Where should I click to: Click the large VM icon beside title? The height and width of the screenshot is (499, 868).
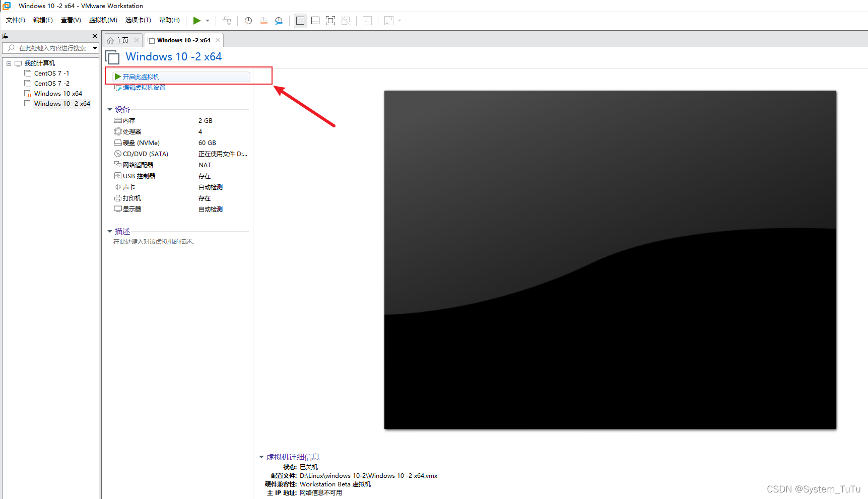tap(113, 57)
